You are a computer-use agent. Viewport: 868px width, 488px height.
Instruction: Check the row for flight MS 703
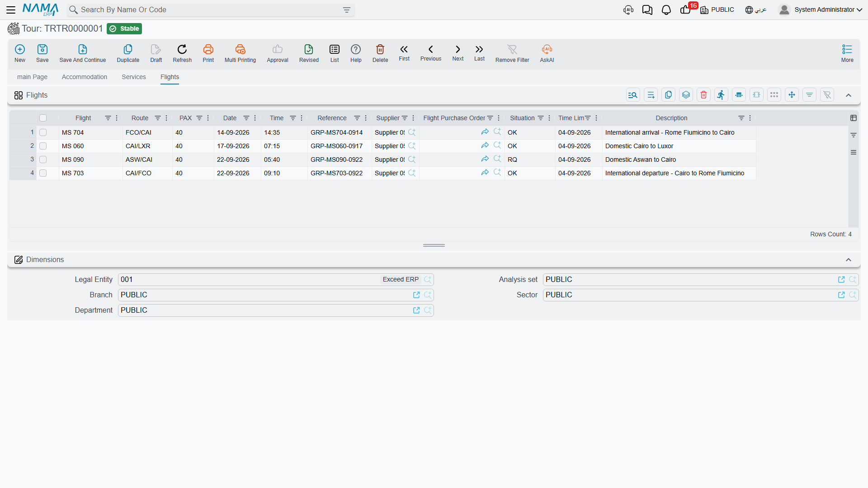43,173
